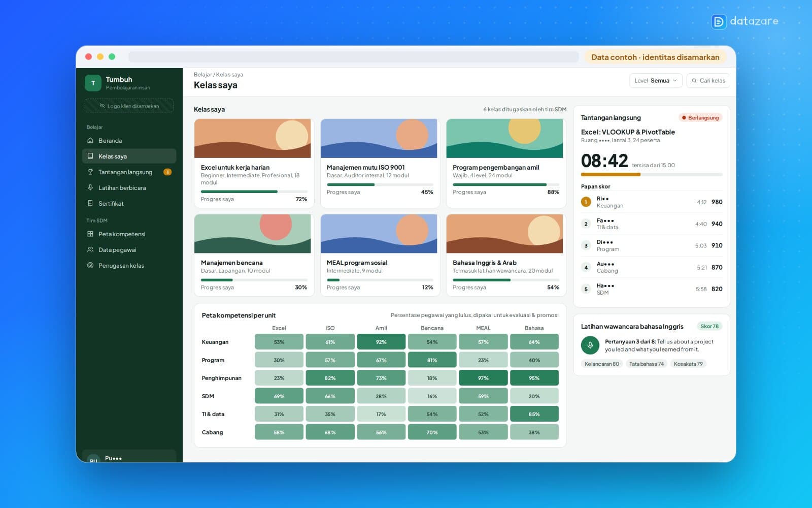The height and width of the screenshot is (508, 812).
Task: Select the Ha••• SDM leaderboard row
Action: click(652, 289)
